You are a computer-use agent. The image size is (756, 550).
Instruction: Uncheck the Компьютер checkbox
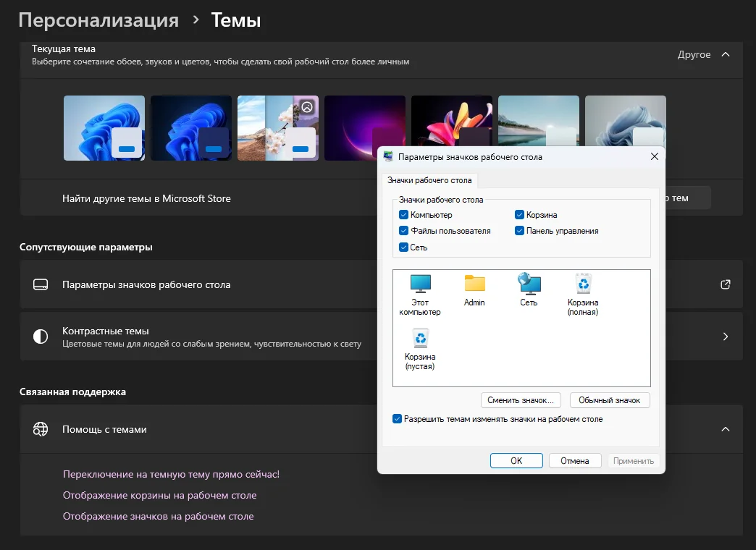[404, 215]
